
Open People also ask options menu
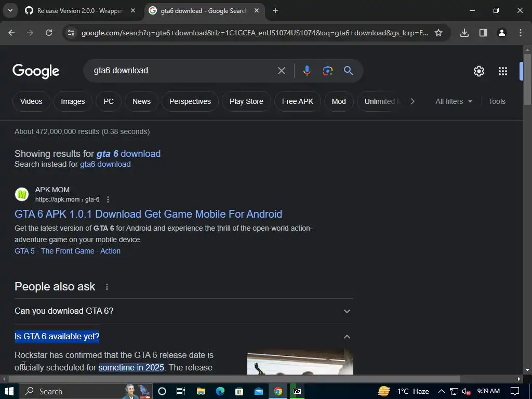(x=107, y=287)
